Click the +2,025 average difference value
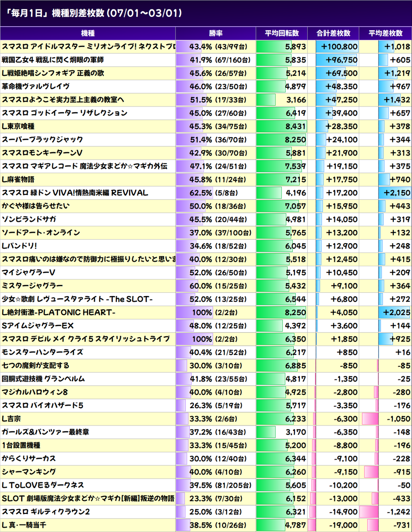The width and height of the screenshot is (412, 532). (x=397, y=312)
